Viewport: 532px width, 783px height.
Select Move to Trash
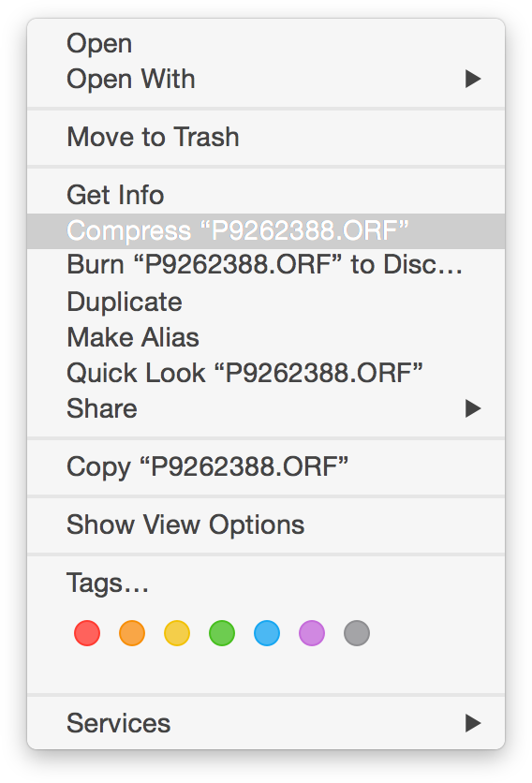266,137
